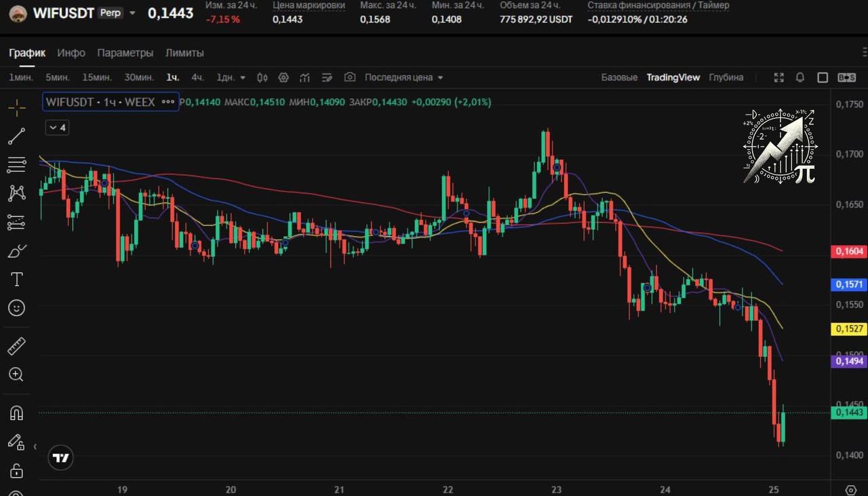
Task: Collapse the 4 indicators legend expander
Action: [58, 128]
